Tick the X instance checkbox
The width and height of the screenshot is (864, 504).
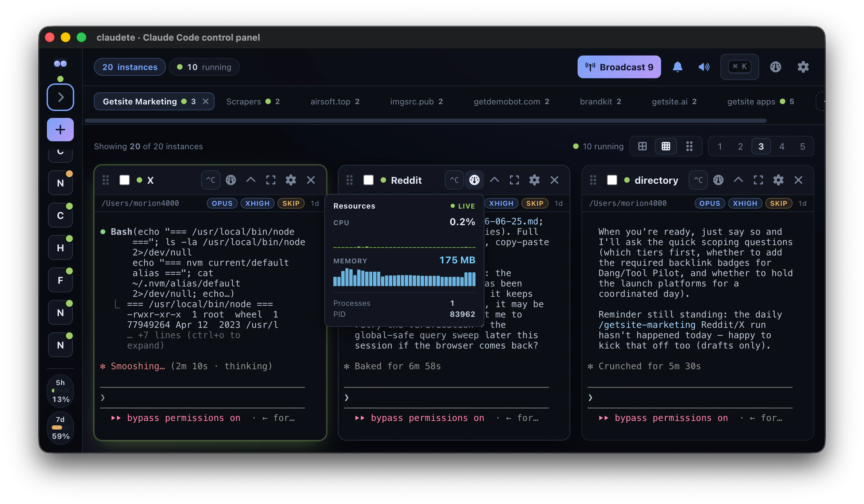click(x=125, y=180)
